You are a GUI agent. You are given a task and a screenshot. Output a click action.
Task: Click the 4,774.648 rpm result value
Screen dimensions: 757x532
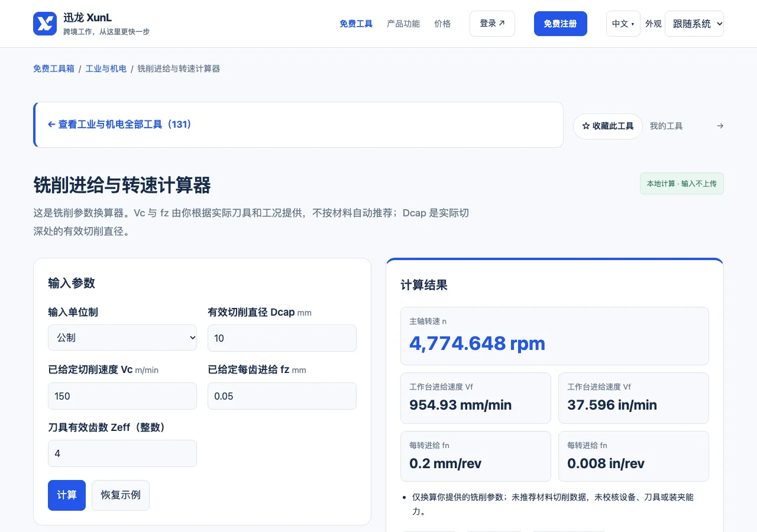pyautogui.click(x=477, y=343)
